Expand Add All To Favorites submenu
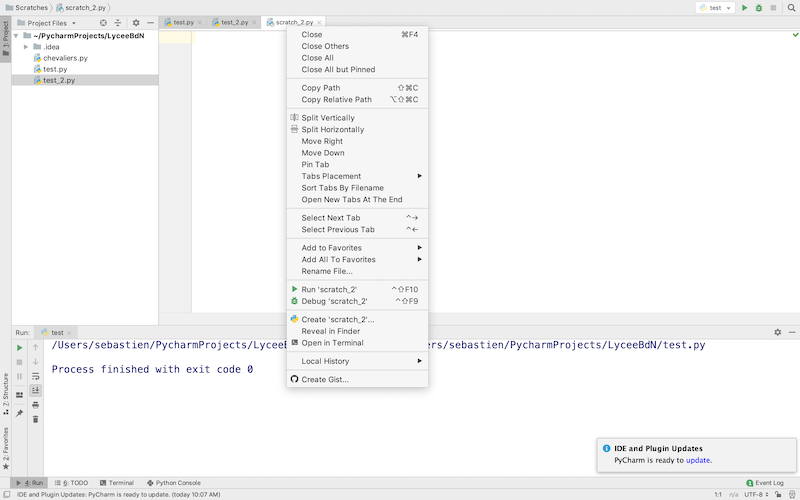This screenshot has width=800, height=500. [x=357, y=259]
